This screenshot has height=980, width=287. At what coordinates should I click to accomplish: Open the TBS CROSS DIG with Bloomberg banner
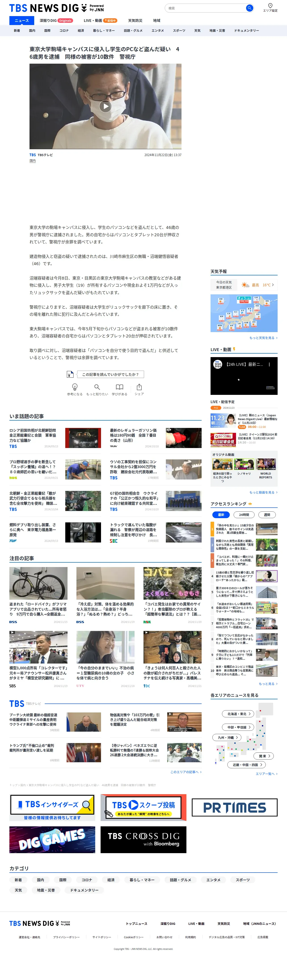pyautogui.click(x=143, y=840)
